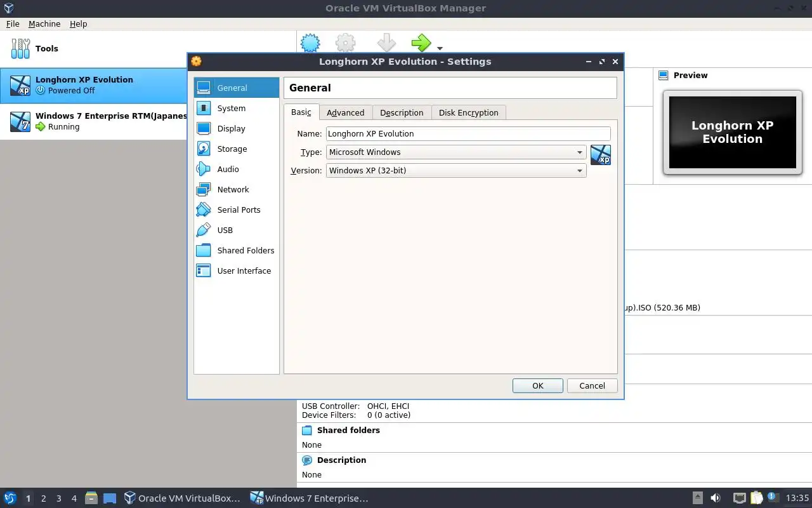Screen dimensions: 812x508
Task: Click the XP operating system icon beside Type
Action: pos(601,154)
